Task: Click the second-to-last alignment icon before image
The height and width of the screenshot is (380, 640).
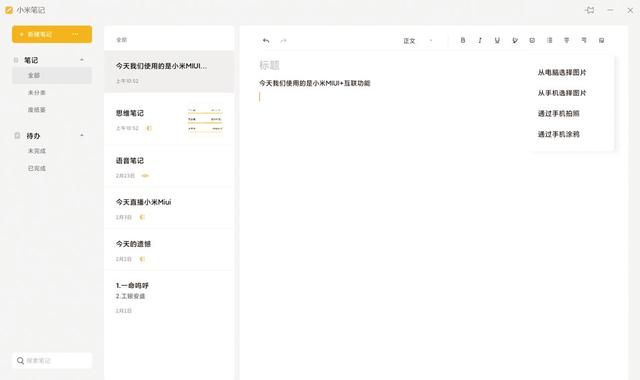Action: tap(584, 40)
